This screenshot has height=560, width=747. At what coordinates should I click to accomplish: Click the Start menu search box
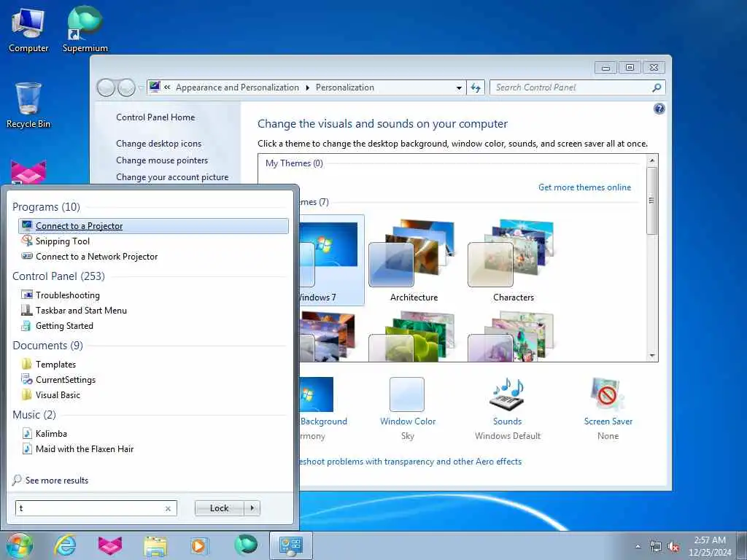tap(96, 508)
